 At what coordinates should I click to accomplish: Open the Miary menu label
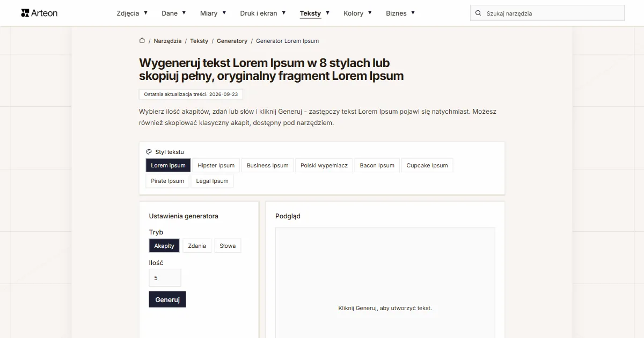tap(209, 13)
